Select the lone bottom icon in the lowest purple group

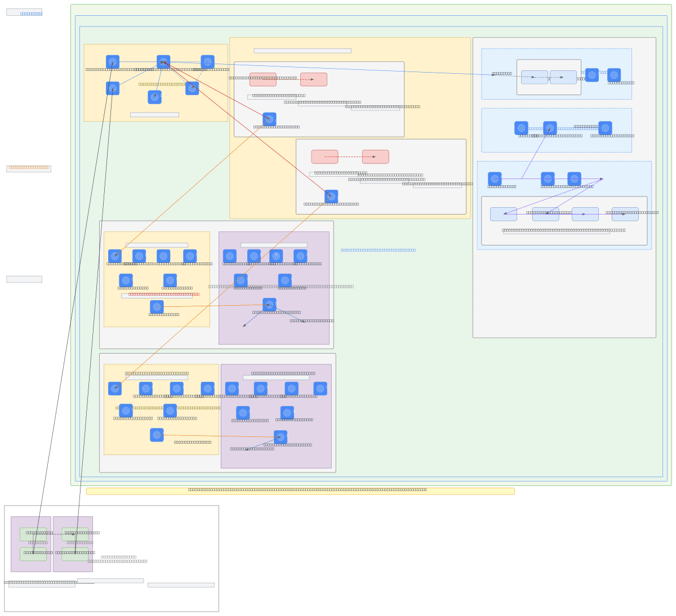click(x=281, y=437)
